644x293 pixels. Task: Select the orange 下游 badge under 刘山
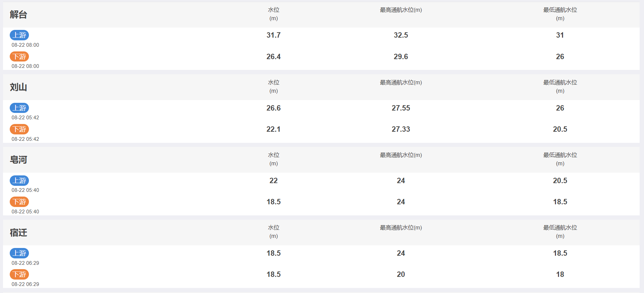(19, 129)
